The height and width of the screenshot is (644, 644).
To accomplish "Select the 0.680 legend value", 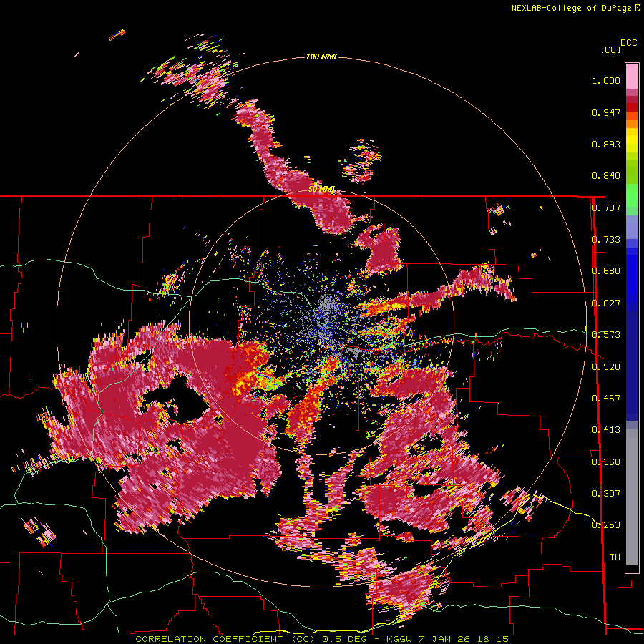I will 606,271.
